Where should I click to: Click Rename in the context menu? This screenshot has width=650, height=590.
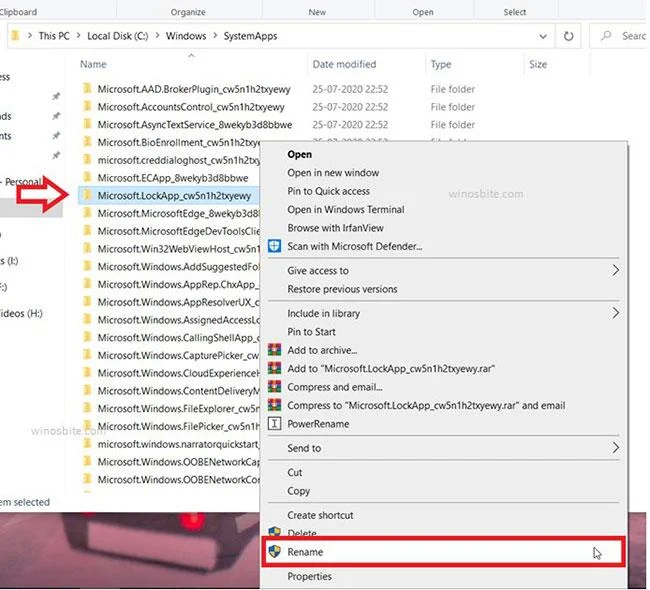click(443, 551)
